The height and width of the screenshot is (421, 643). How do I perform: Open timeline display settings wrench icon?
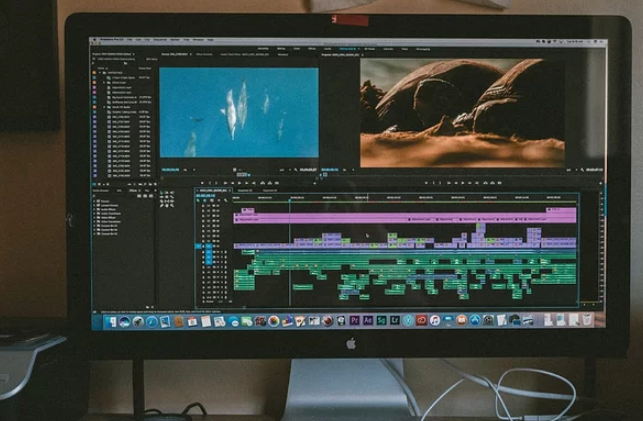(226, 200)
